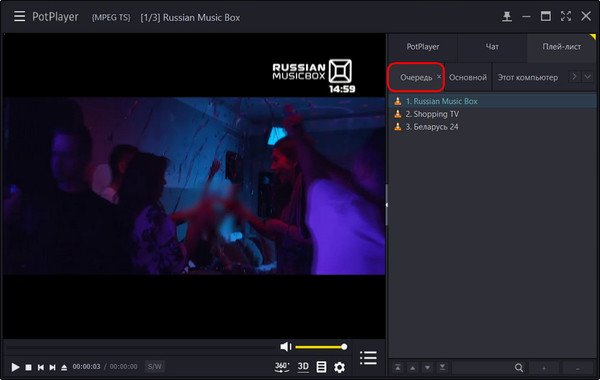
Task: Click the cone icon beside Беларусь 24
Action: point(398,126)
